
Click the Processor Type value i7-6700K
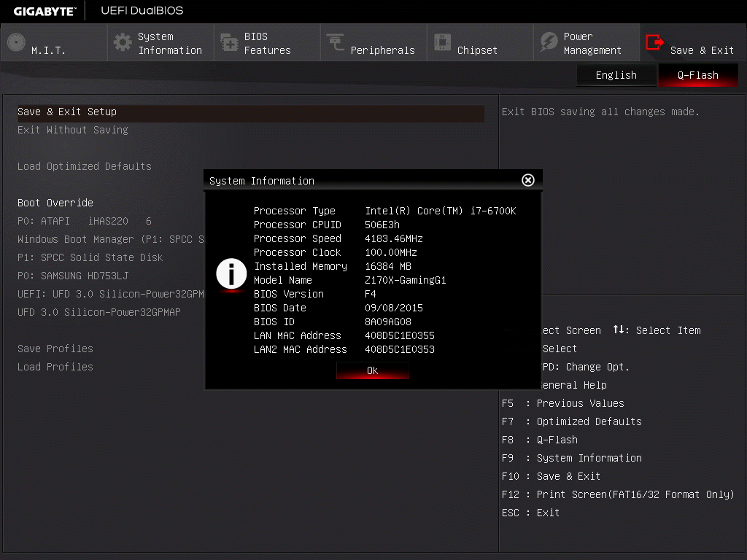440,211
